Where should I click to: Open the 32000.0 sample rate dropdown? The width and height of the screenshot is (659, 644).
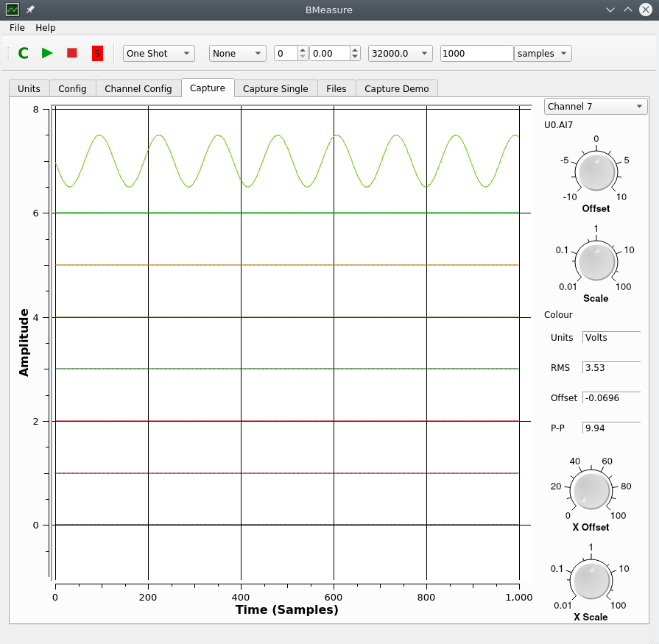click(x=400, y=53)
